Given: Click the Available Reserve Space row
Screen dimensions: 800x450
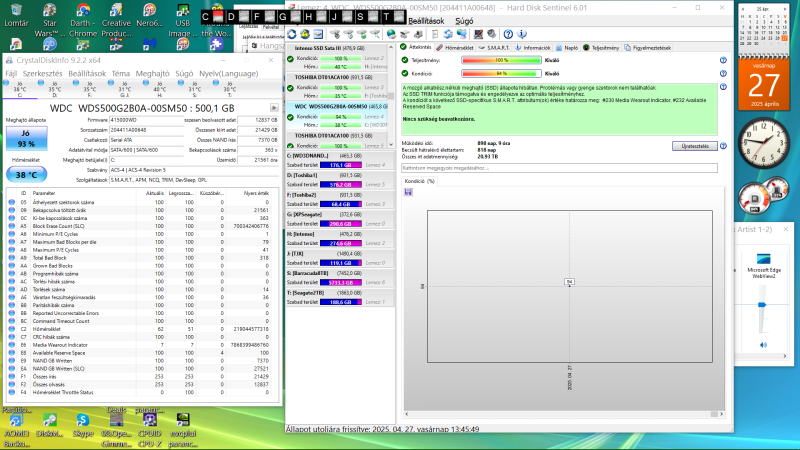Looking at the screenshot, I should coord(142,353).
